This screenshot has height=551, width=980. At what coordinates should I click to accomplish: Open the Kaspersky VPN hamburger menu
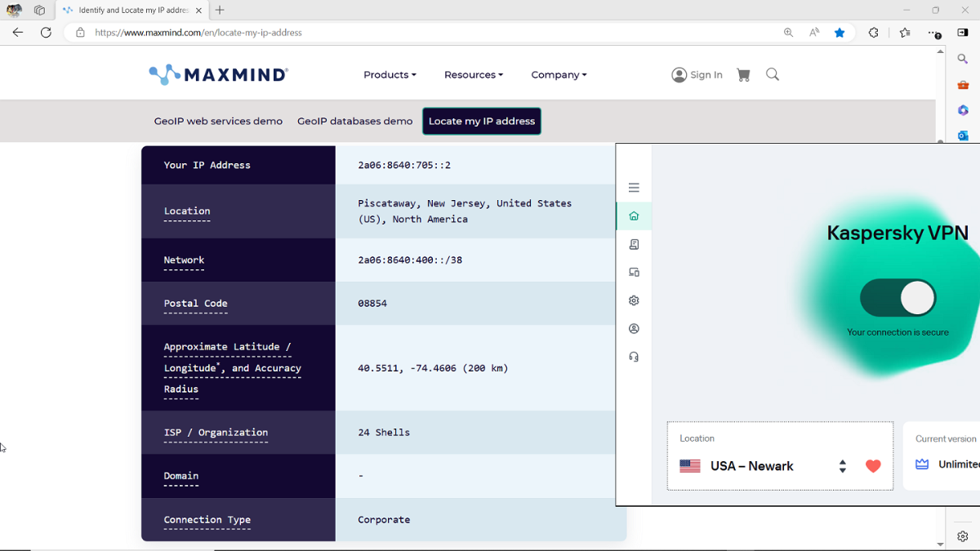(x=634, y=188)
